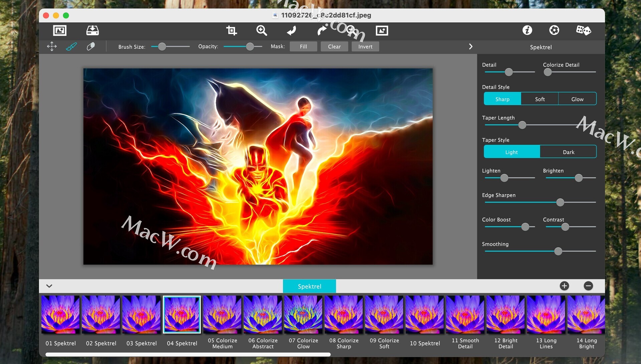Viewport: 641px width, 364px height.
Task: Select the 05 Colorize Medium preset
Action: point(222,315)
